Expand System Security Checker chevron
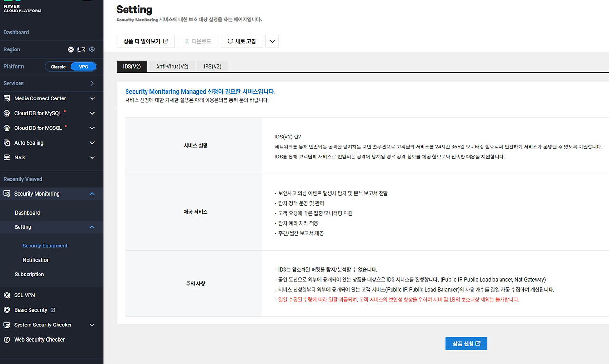Viewport: 609px width, 364px height. (x=92, y=325)
